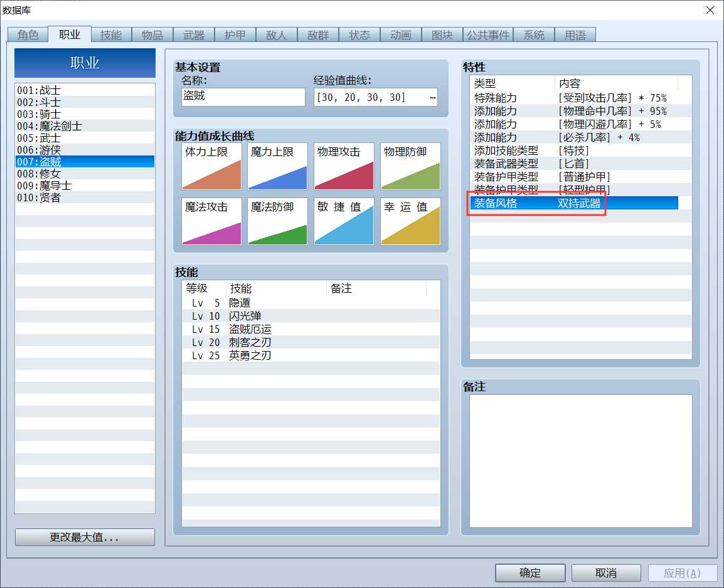Select the 装备风格 双持武器 trait row
Screen dimensions: 724x588
tap(574, 203)
